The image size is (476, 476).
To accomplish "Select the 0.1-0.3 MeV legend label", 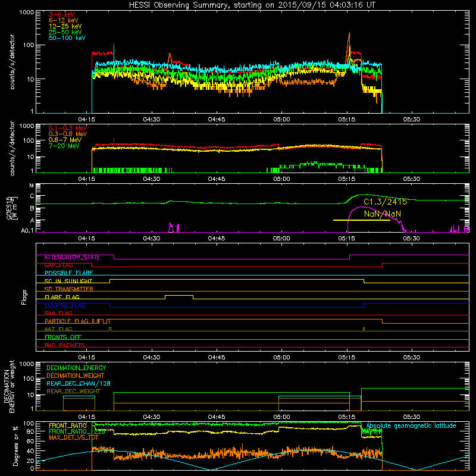I will [68, 128].
